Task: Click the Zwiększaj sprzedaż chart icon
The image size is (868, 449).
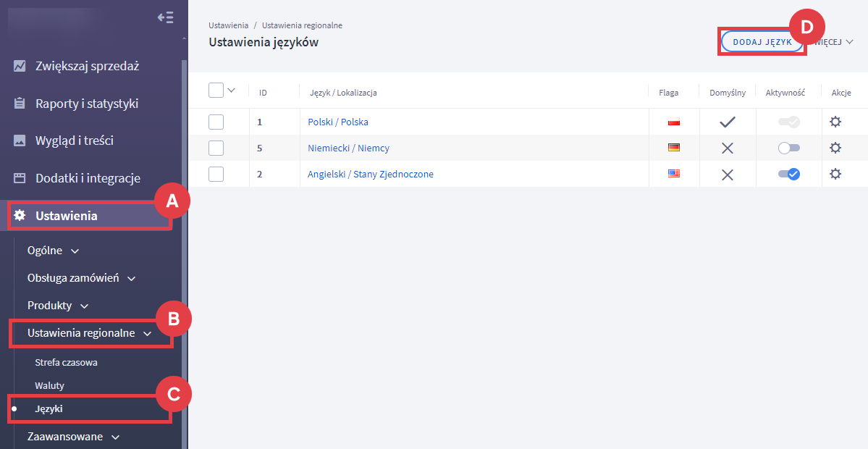Action: pyautogui.click(x=20, y=66)
